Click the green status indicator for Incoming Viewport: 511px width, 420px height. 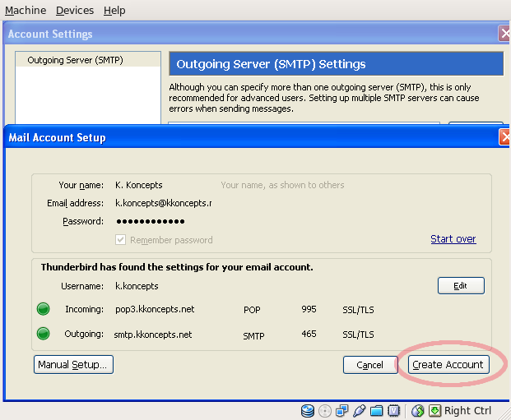43,309
